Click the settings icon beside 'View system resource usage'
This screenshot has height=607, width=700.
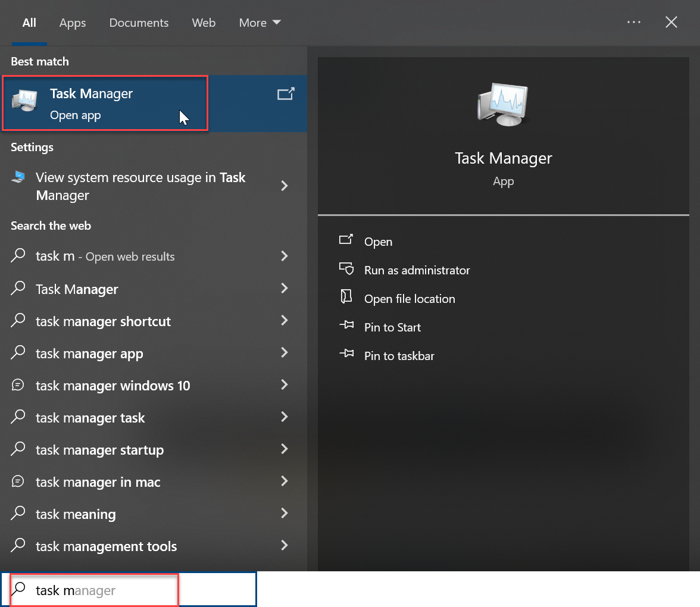[x=18, y=177]
